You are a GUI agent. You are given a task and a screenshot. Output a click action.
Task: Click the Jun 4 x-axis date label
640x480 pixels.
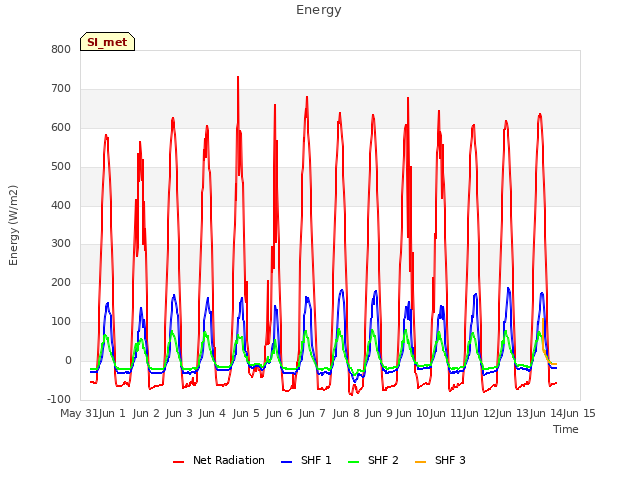coord(212,413)
